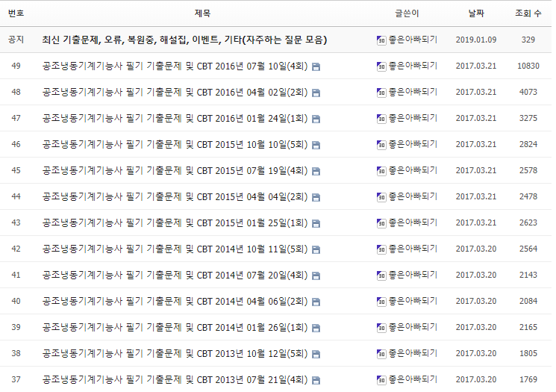Screen dimensions: 556x392
Task: Open the 2015년 04월 04일(2회) exam post
Action: (x=175, y=196)
